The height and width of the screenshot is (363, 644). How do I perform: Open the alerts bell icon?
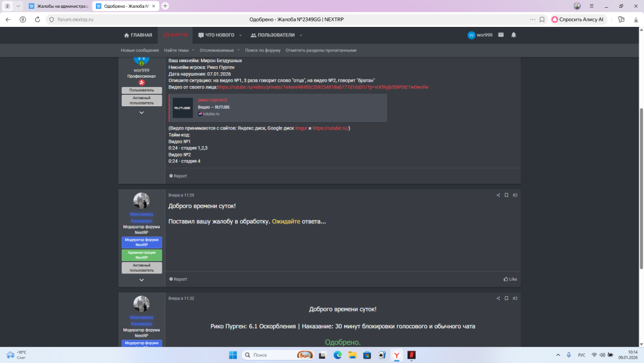coord(513,35)
